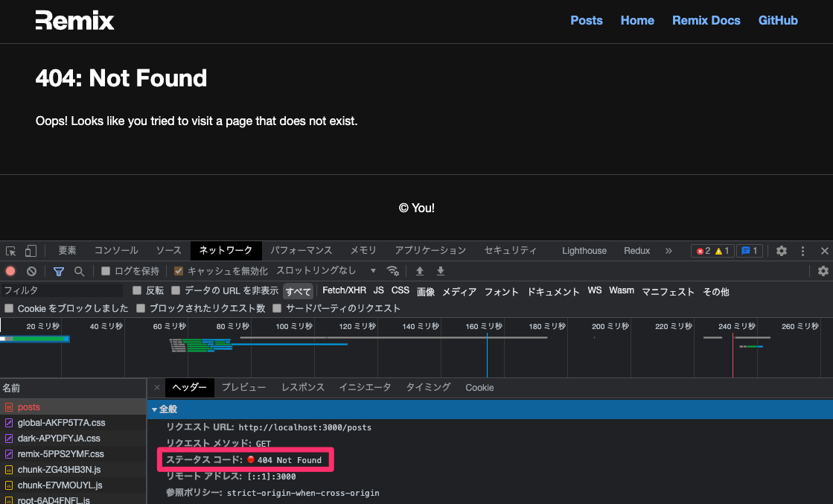833x504 pixels.
Task: Open DevTools settings gear
Action: pyautogui.click(x=781, y=251)
